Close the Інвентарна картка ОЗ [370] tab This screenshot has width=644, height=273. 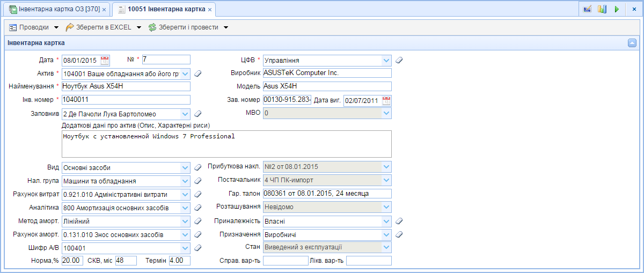[x=104, y=10]
